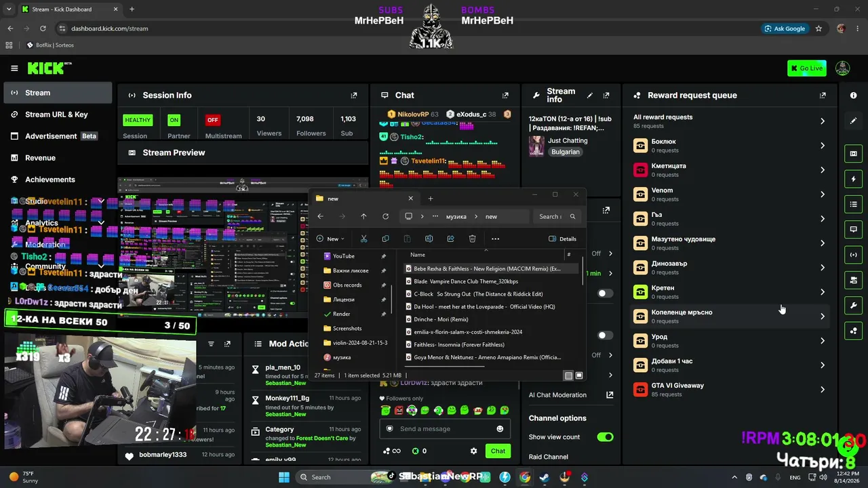Click the Delete trash icon in File Explorer
868x488 pixels.
point(472,239)
